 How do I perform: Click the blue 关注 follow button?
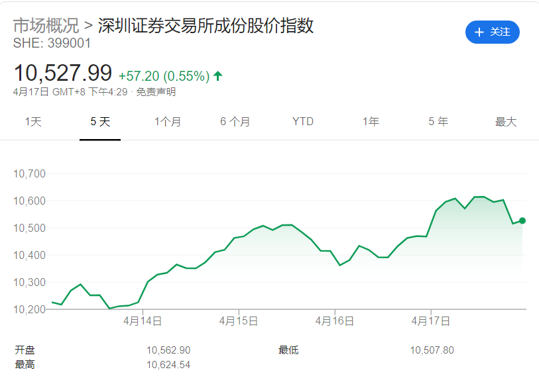pyautogui.click(x=492, y=32)
